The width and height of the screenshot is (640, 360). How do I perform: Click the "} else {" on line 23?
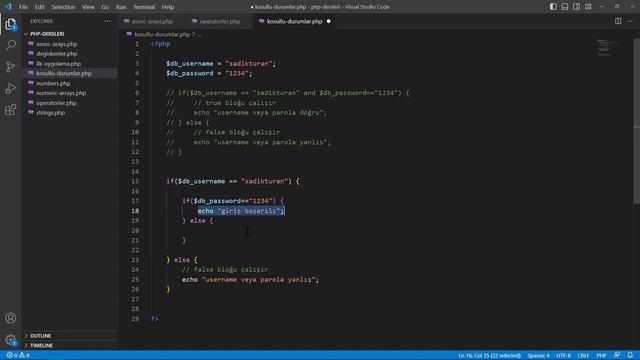(x=182, y=260)
